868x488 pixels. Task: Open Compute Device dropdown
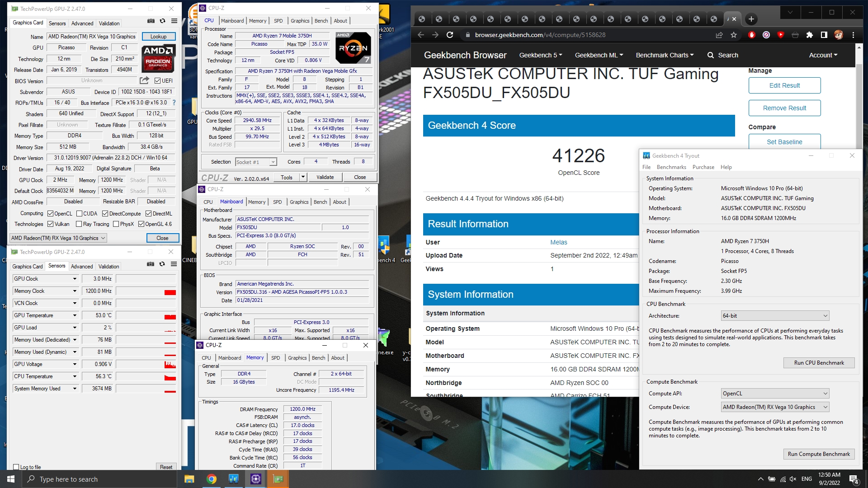click(775, 407)
